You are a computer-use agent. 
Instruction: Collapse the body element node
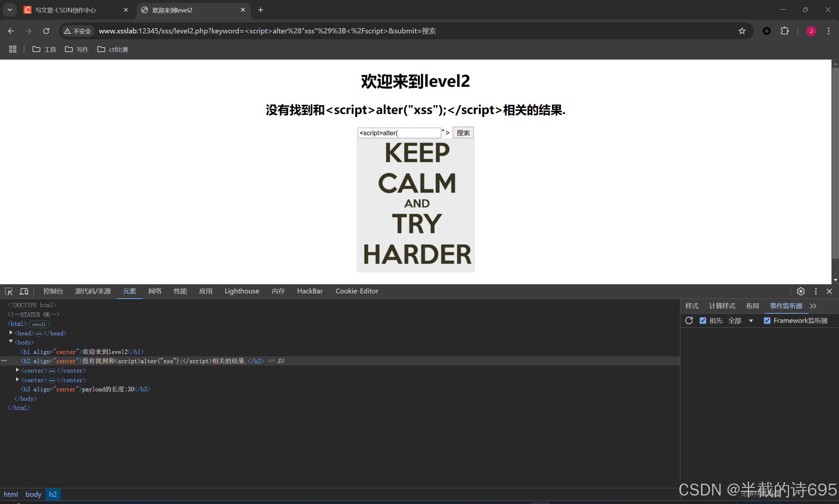pyautogui.click(x=11, y=342)
